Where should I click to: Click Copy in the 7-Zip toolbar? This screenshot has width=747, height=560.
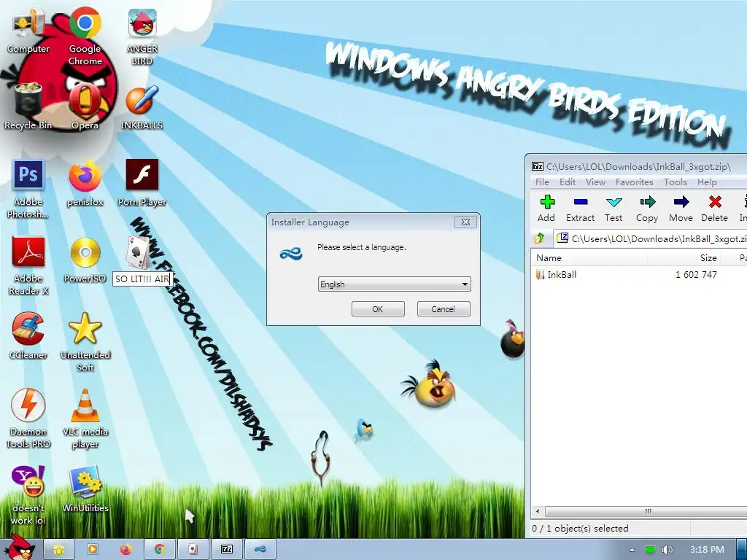click(647, 209)
